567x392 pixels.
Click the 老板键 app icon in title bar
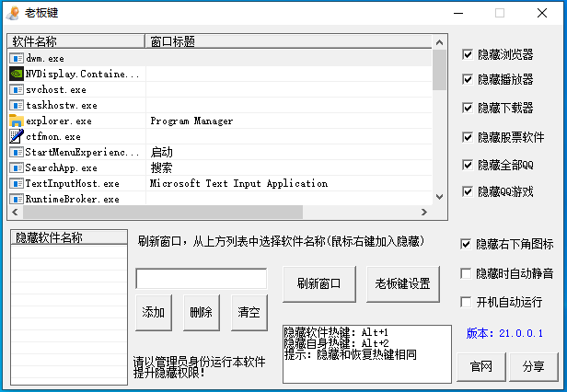[14, 13]
